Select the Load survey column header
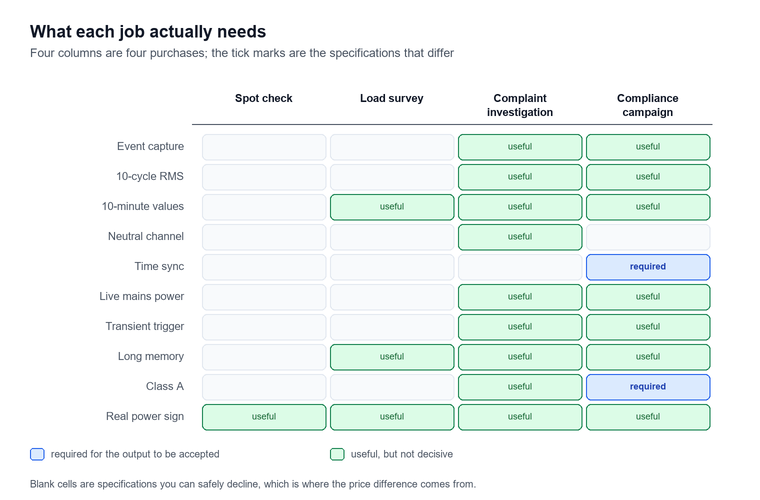760x500 pixels. (x=392, y=98)
